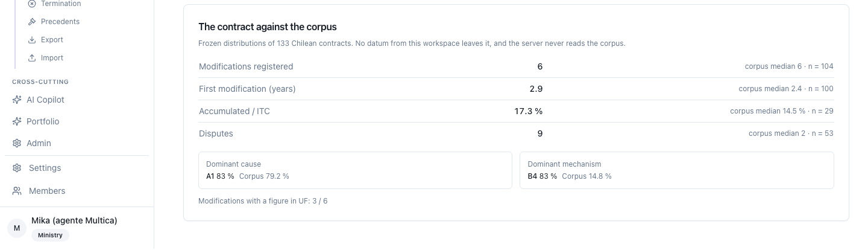Viewport: 868px width, 250px height.
Task: Click the Admin gear icon
Action: point(17,143)
